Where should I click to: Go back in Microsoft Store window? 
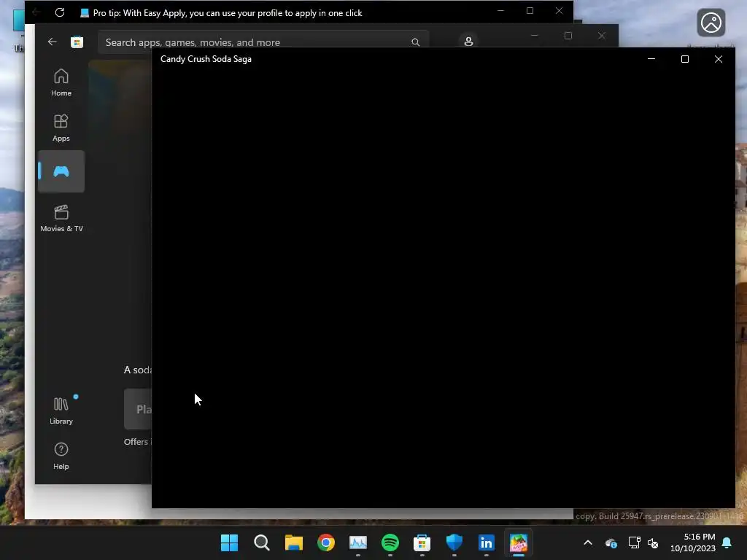coord(52,42)
